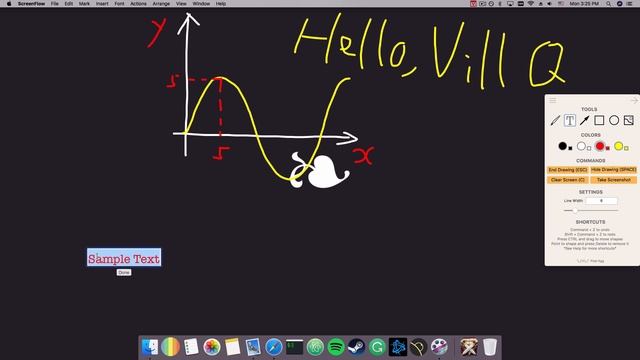The height and width of the screenshot is (360, 640).
Task: Open Terminal in the dock
Action: [x=294, y=347]
